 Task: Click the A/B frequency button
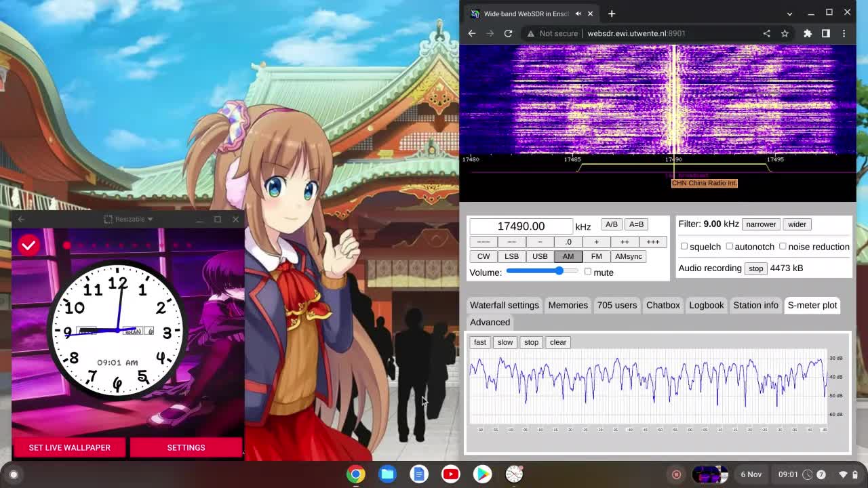click(x=611, y=224)
